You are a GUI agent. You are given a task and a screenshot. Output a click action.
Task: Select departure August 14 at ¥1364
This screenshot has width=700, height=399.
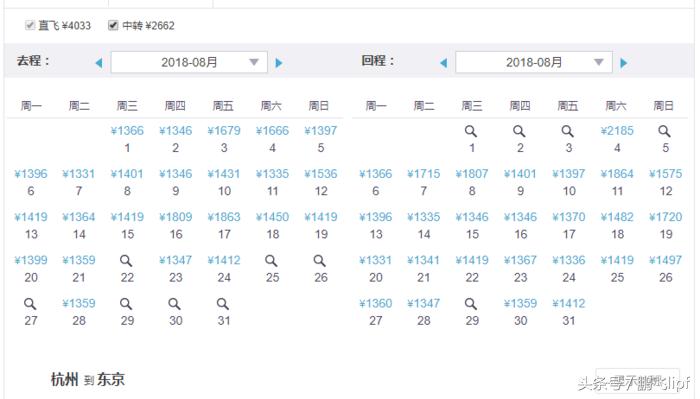click(79, 217)
